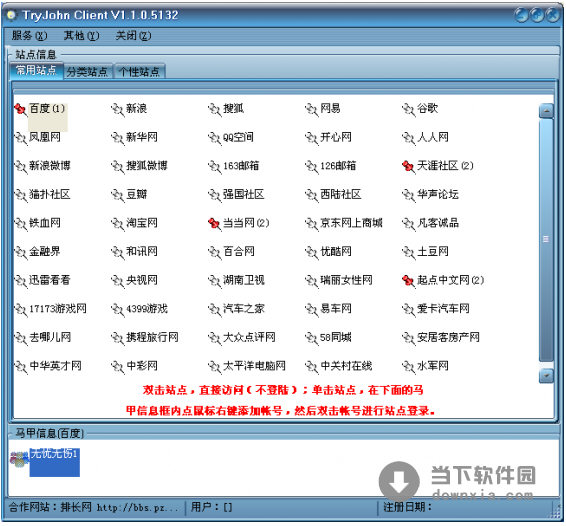Image resolution: width=566 pixels, height=526 pixels.
Task: Click the pin icon beside 水军网
Action: click(408, 367)
